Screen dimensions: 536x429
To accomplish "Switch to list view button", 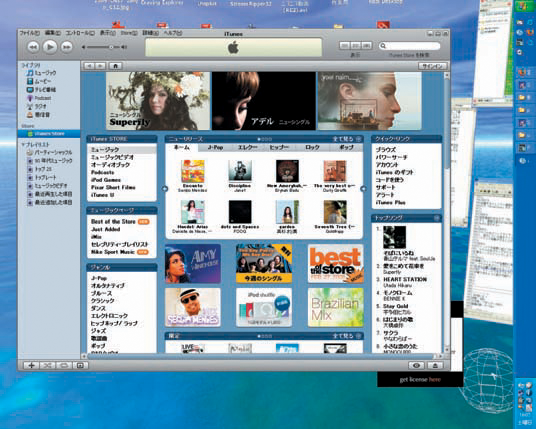I will (345, 45).
